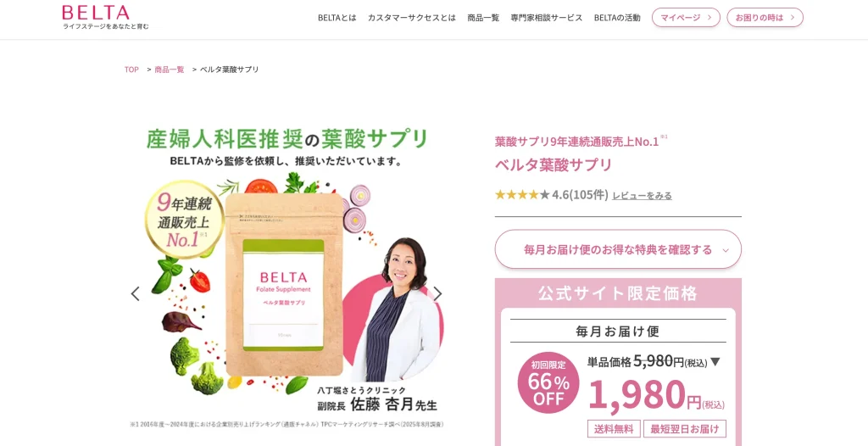Click the お困りの時は help button
The image size is (868, 446).
pyautogui.click(x=765, y=18)
